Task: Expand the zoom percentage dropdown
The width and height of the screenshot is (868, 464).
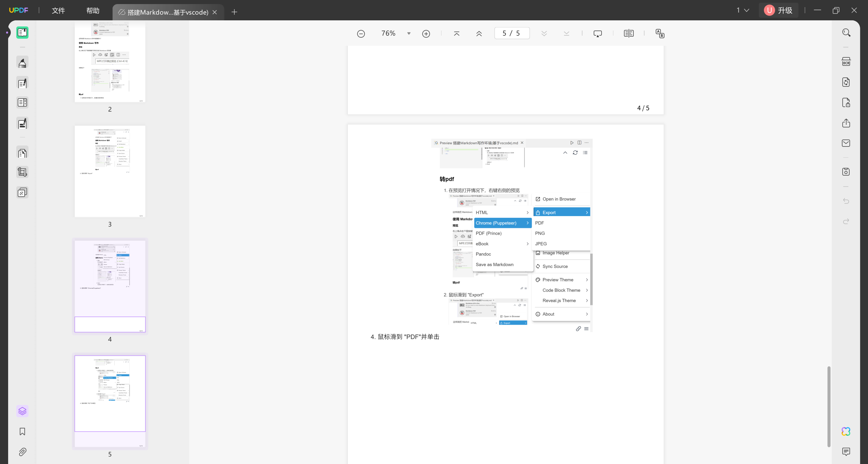Action: coord(409,34)
